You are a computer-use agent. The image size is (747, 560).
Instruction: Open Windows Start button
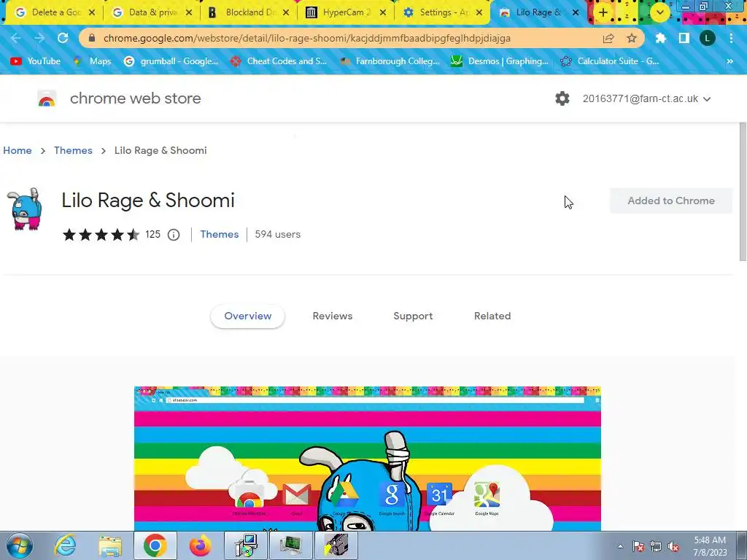click(x=19, y=545)
